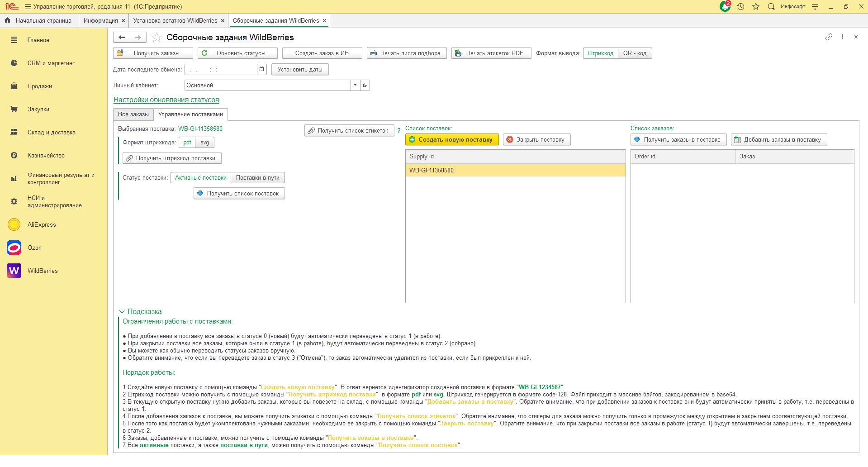Open the history clock icon

point(740,6)
